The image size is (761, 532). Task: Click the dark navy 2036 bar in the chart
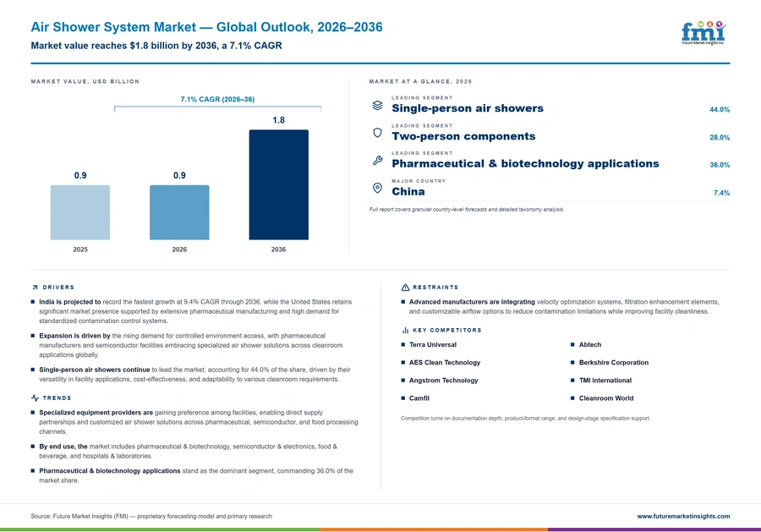coord(278,184)
